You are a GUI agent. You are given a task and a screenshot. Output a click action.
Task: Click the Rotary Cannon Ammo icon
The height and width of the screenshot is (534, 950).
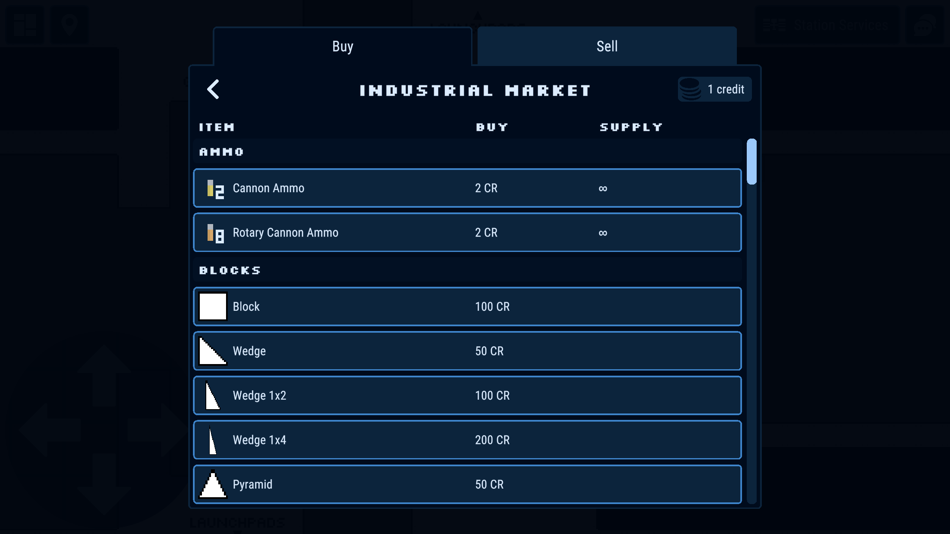click(215, 233)
